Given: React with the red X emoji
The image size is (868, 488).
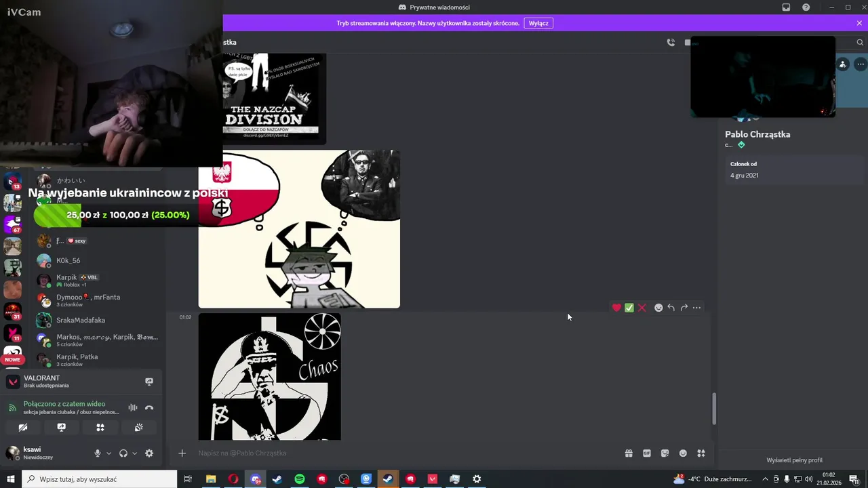Looking at the screenshot, I should pyautogui.click(x=642, y=308).
